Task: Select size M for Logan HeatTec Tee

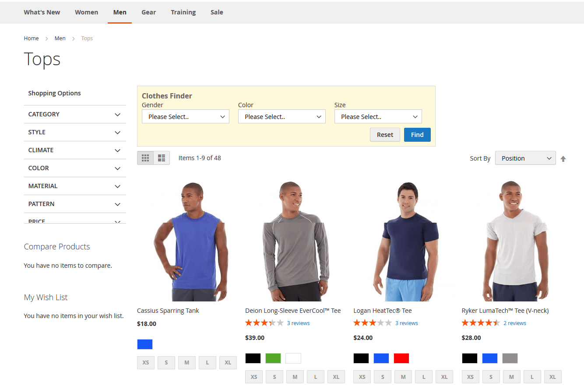Action: 403,377
